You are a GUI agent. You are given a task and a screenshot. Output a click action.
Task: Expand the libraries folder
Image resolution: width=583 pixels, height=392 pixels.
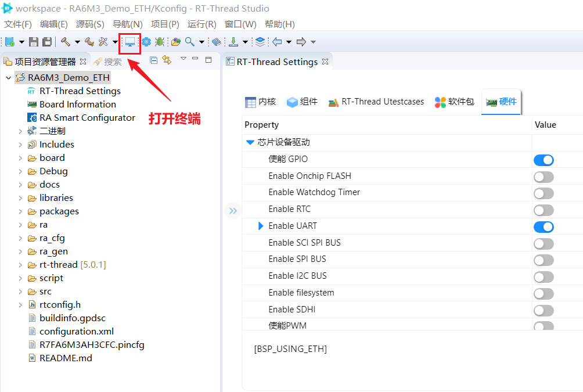pos(20,198)
